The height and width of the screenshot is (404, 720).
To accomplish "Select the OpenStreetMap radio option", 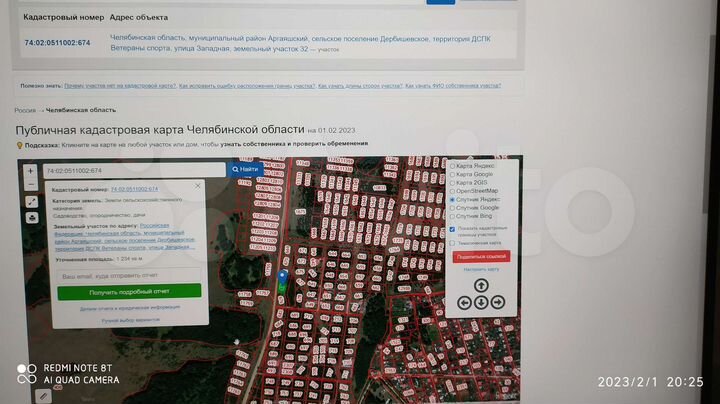I will [x=453, y=191].
